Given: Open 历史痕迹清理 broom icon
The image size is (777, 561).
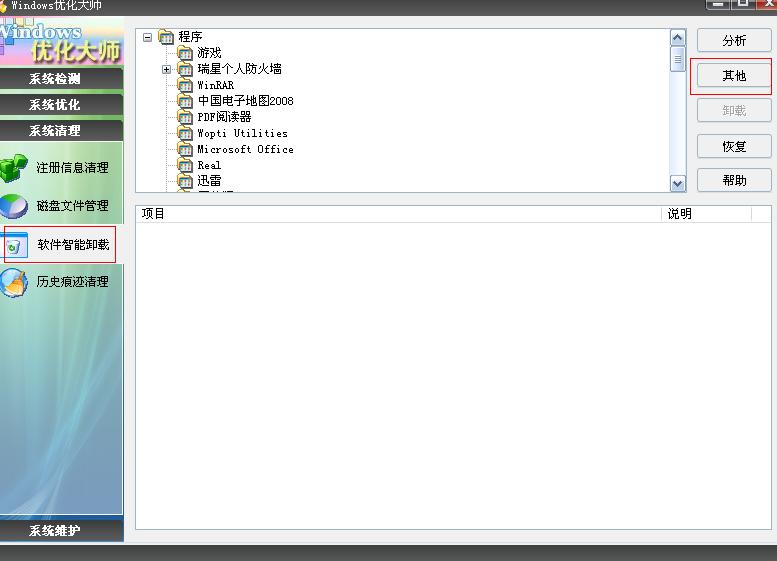Looking at the screenshot, I should (13, 282).
